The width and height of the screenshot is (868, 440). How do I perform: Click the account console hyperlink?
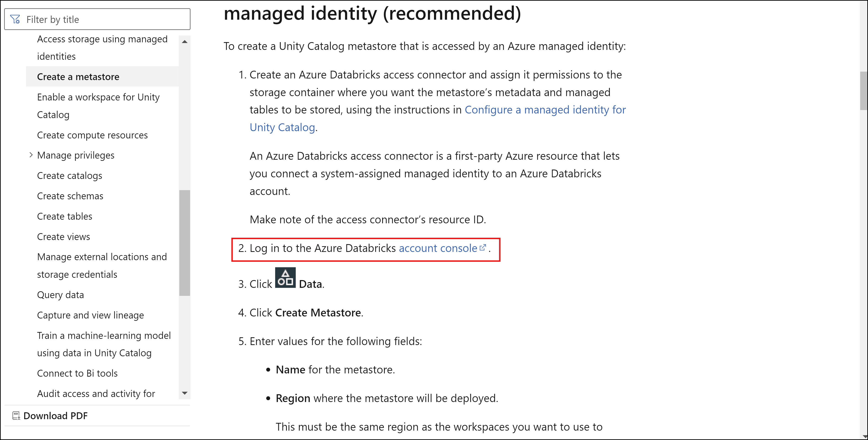coord(441,248)
